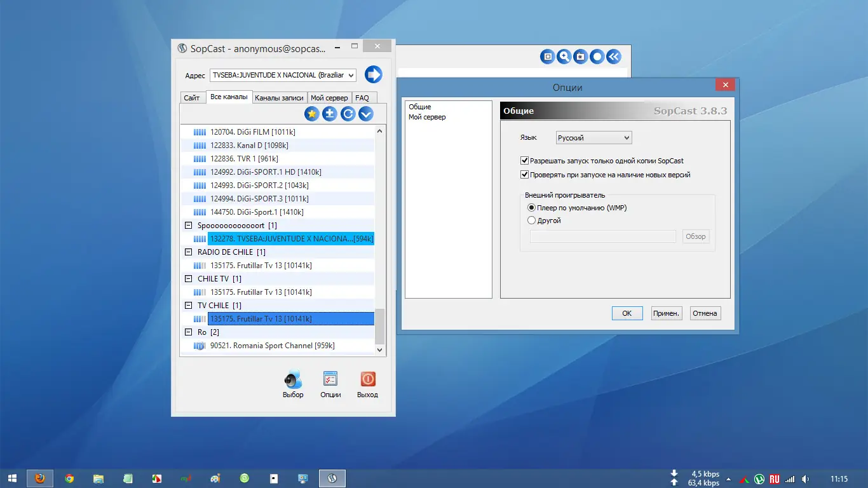Uncheck 'Разрешать запуск только одной копии SopCast'
Image resolution: width=868 pixels, height=488 pixels.
pos(524,161)
